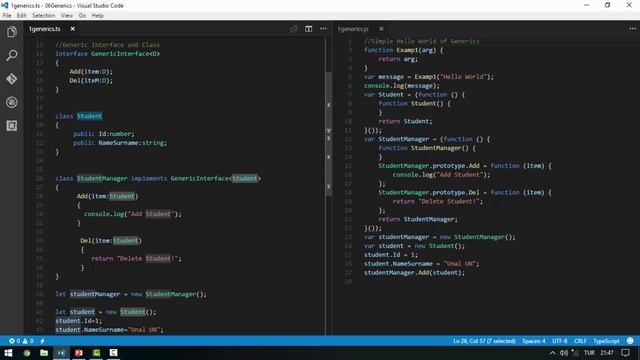Switch to the 1generics.ts tab
The height and width of the screenshot is (360, 640).
tap(44, 29)
